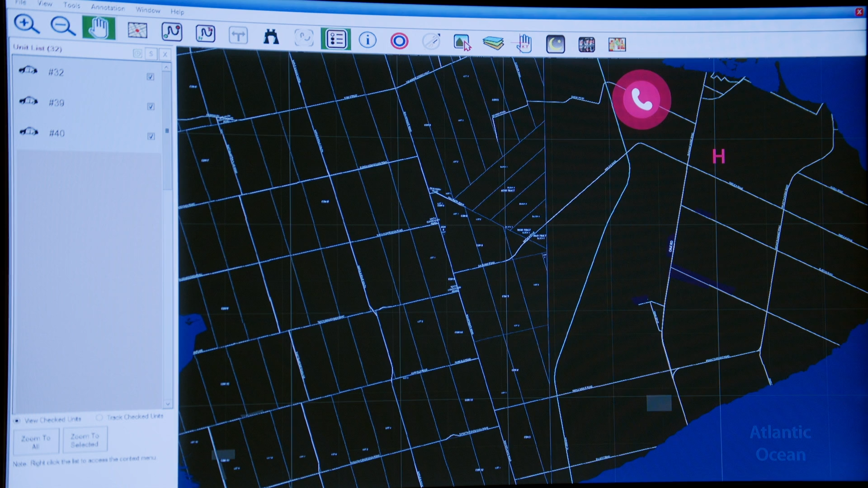The image size is (868, 488).
Task: Uncheck the unit #39 checkbox
Action: coord(151,107)
